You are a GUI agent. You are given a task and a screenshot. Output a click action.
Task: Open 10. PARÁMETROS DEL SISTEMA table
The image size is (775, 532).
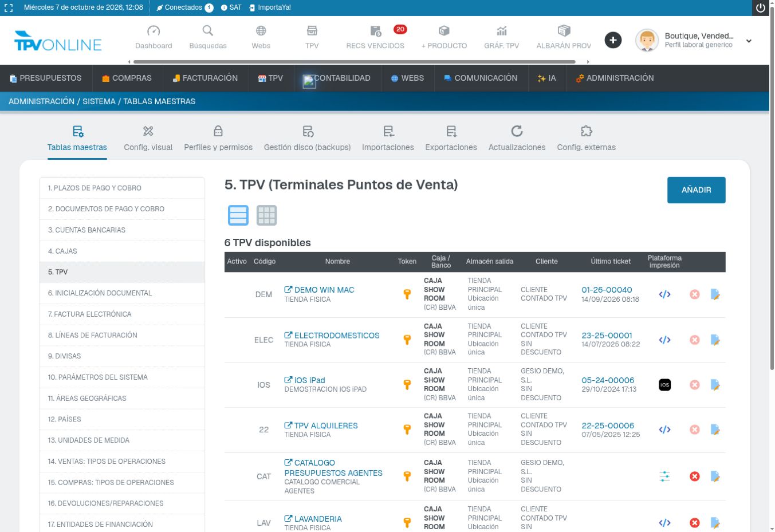tap(122, 377)
